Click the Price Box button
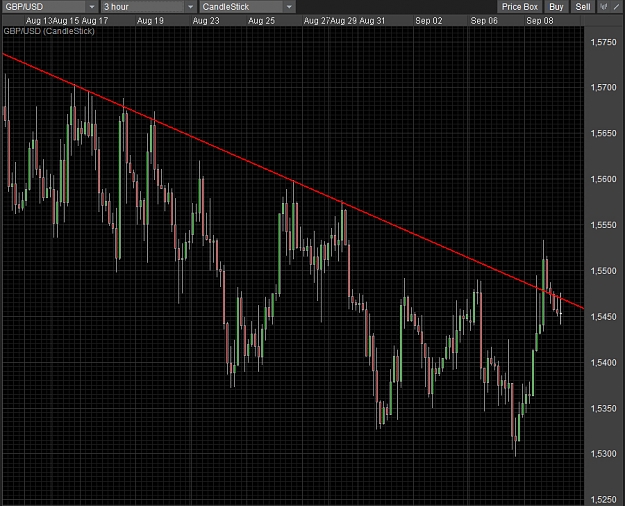This screenshot has width=625, height=506. click(519, 7)
